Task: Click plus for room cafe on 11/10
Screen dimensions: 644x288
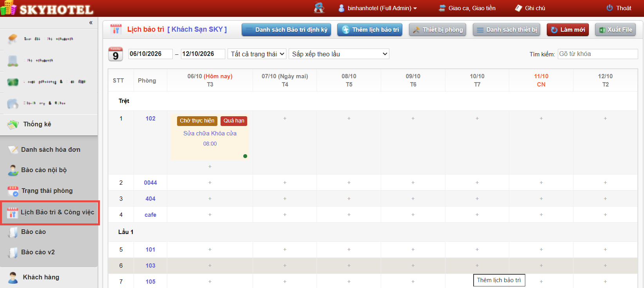Action: (x=541, y=215)
